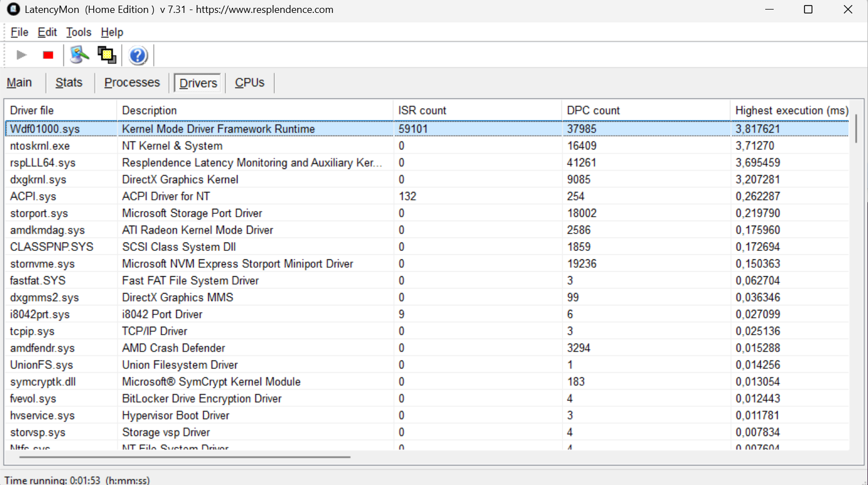
Task: Click the DPC count value 19236
Action: tap(582, 264)
